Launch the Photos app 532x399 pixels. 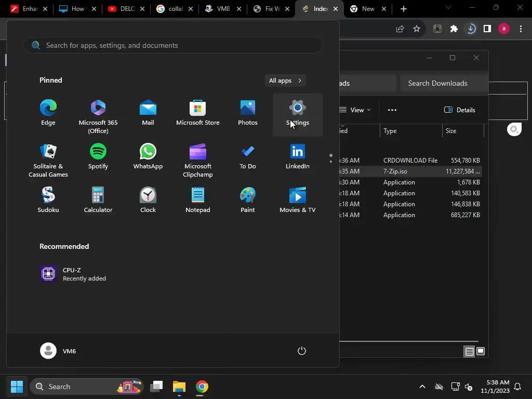[x=248, y=113]
